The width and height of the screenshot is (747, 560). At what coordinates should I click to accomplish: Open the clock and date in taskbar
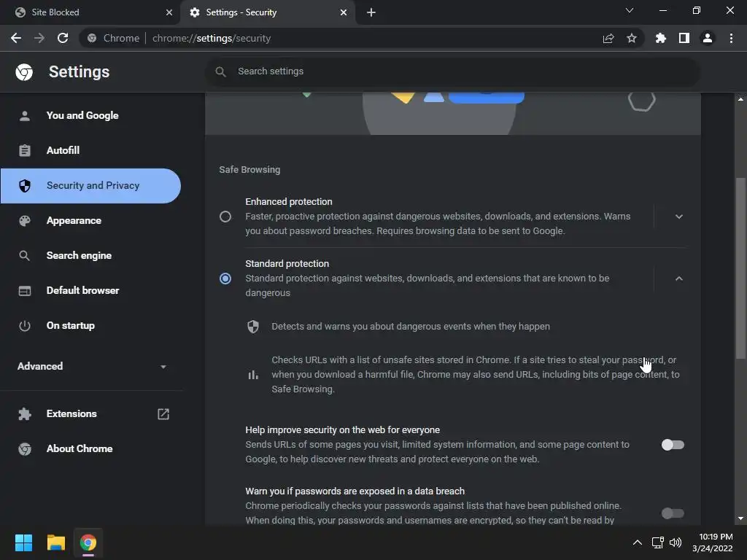pyautogui.click(x=712, y=542)
